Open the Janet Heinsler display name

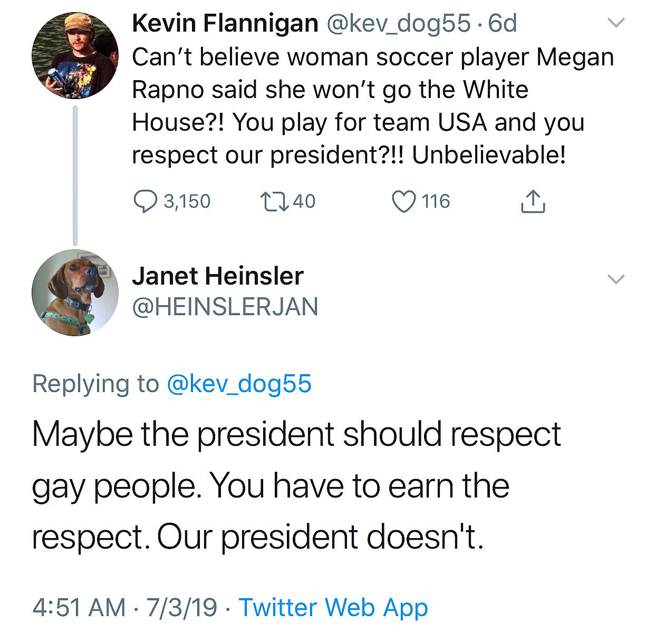coord(218,276)
